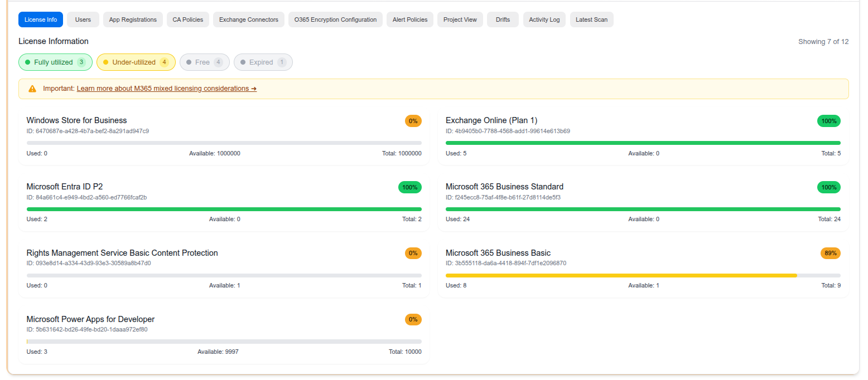Enable the Free license filter
This screenshot has height=380, width=868.
[204, 62]
